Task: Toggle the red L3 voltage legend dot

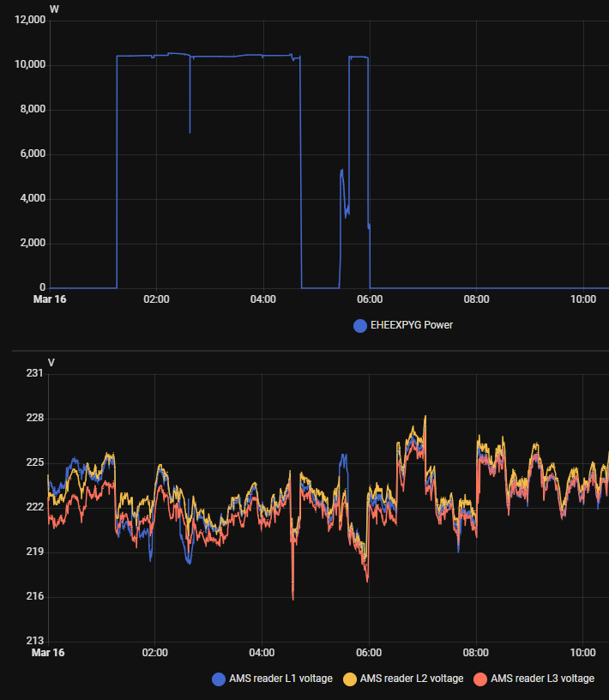Action: [x=479, y=679]
